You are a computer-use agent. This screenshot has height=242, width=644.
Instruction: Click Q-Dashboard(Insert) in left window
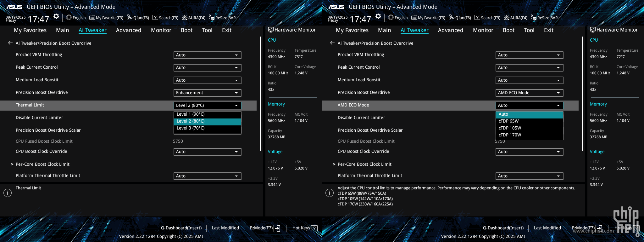tap(181, 228)
